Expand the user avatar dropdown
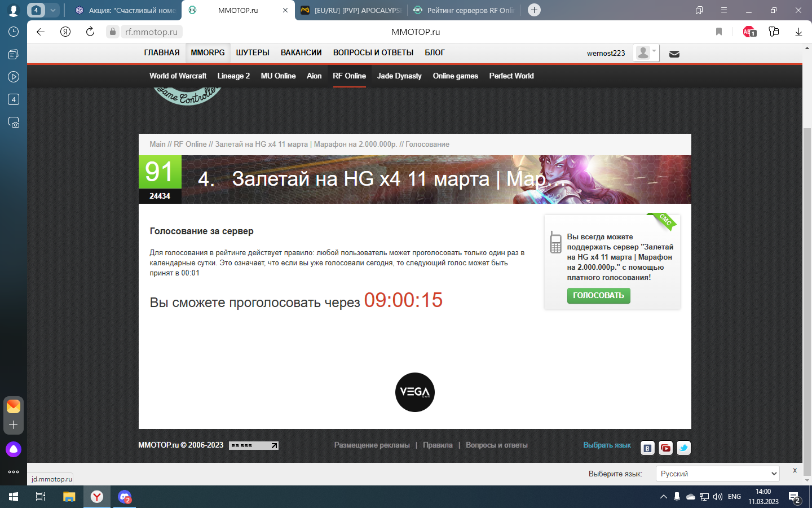 (646, 53)
